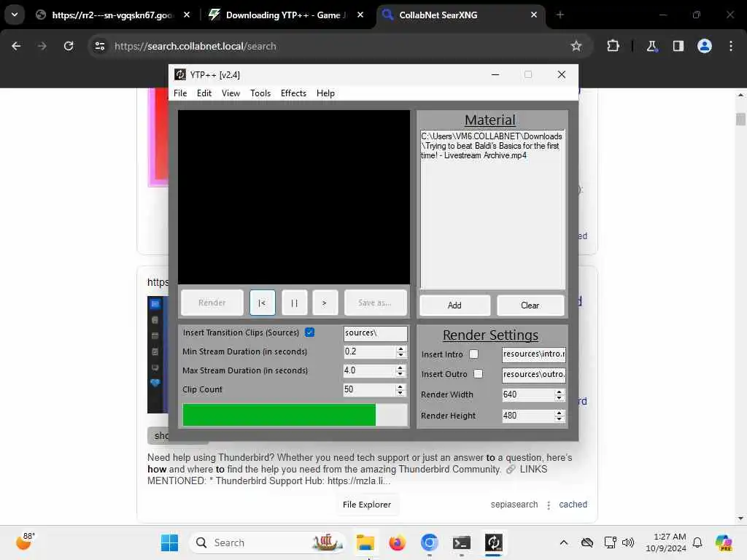The image size is (747, 560).
Task: Open the Effects menu in YTP++
Action: point(293,93)
